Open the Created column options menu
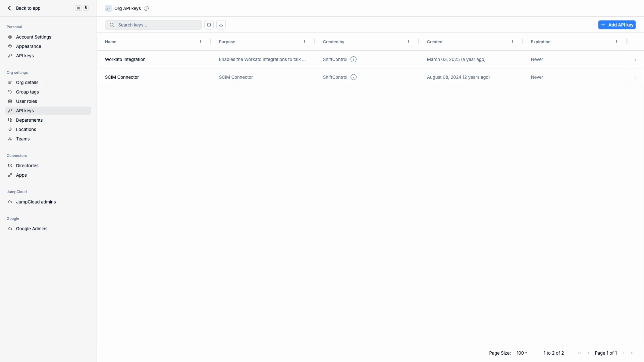644x362 pixels. (x=513, y=42)
